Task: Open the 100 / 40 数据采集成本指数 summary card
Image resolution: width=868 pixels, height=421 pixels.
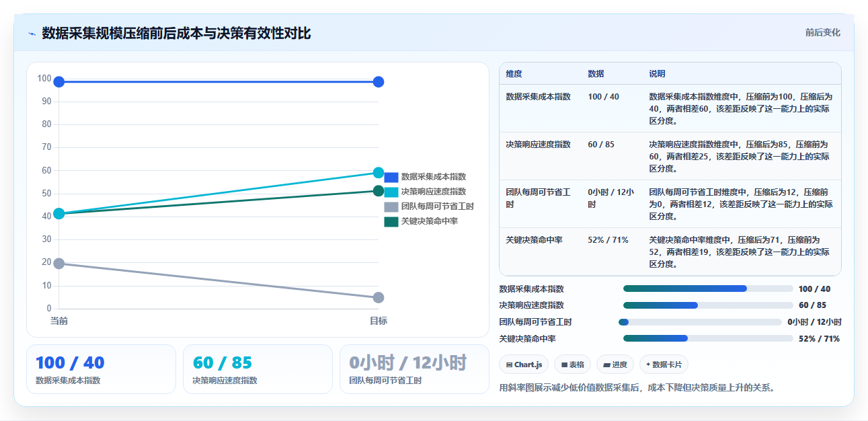Action: [101, 369]
